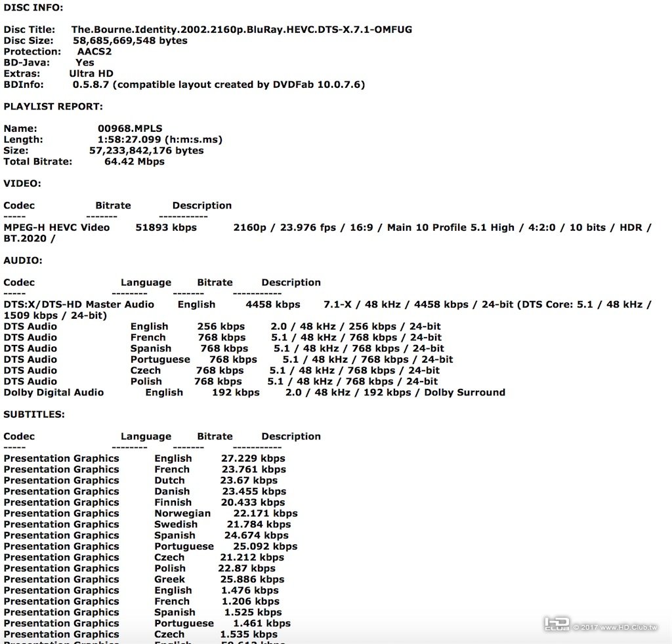Viewport: 672px width, 644px height.
Task: Click the Portuguese subtitle 1.461 kbps value
Action: click(262, 624)
